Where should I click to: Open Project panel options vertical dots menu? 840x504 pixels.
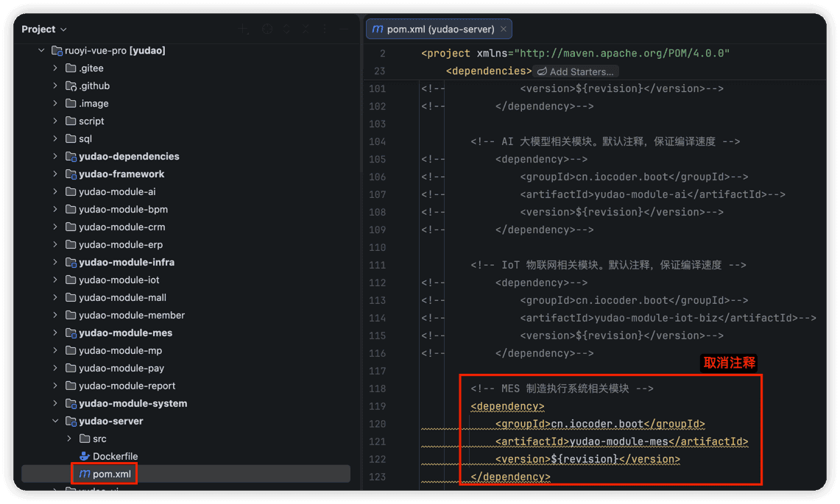(325, 29)
